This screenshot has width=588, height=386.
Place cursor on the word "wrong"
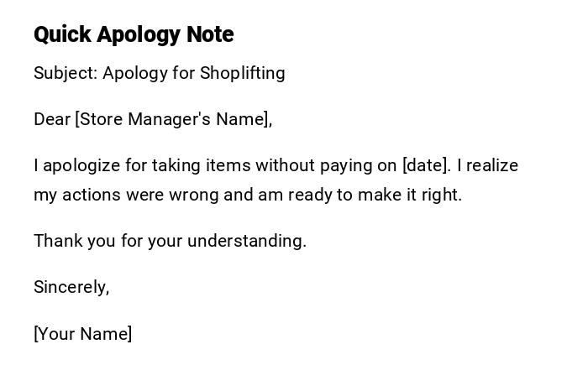194,195
